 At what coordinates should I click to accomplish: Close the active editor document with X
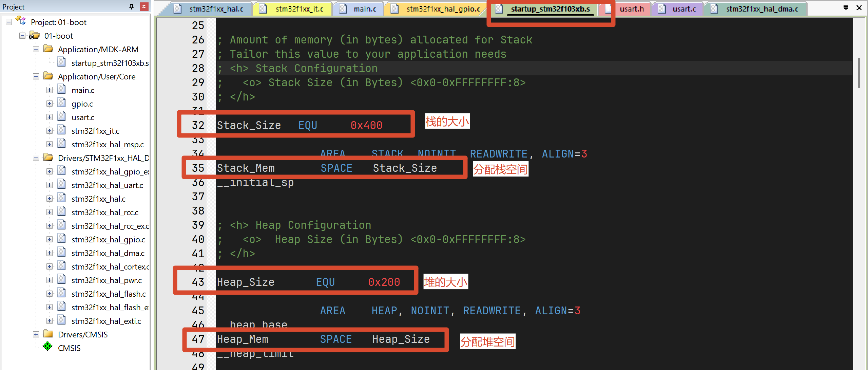pyautogui.click(x=859, y=7)
